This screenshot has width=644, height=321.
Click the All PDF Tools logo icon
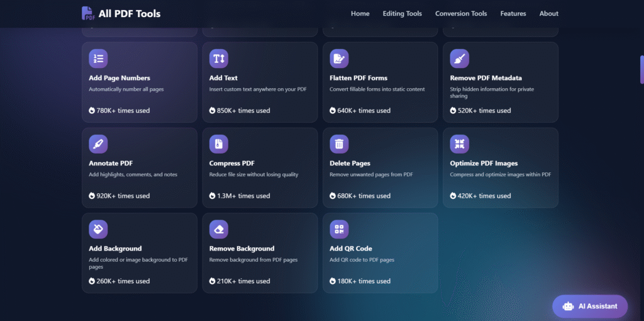(89, 13)
